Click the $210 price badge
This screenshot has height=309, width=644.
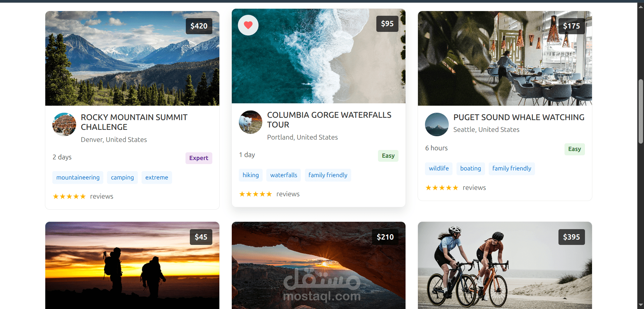(x=385, y=237)
